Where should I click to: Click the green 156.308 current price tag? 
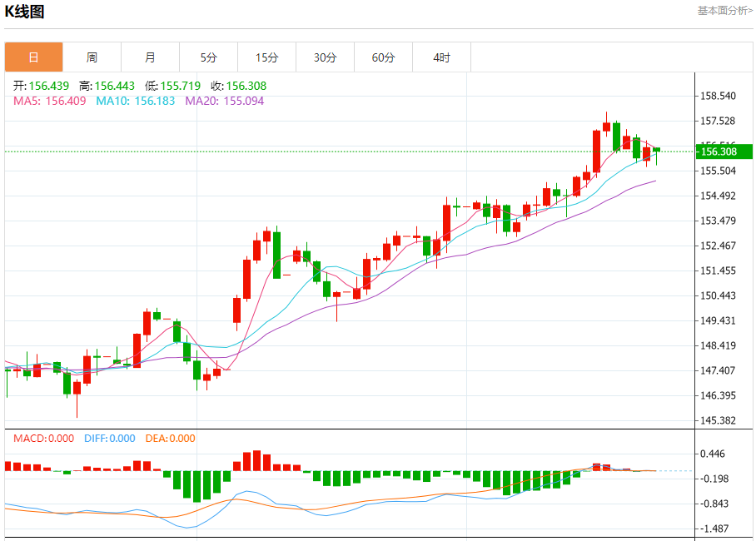click(x=723, y=151)
